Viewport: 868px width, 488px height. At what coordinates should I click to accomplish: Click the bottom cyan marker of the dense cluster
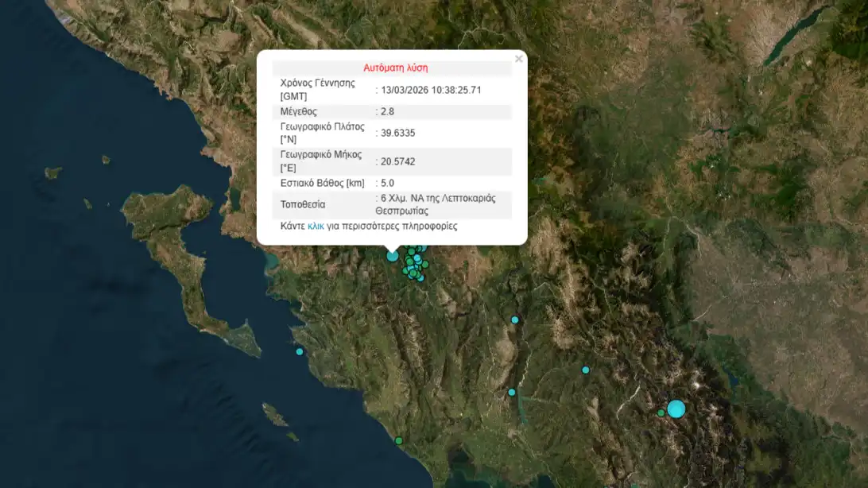420,278
